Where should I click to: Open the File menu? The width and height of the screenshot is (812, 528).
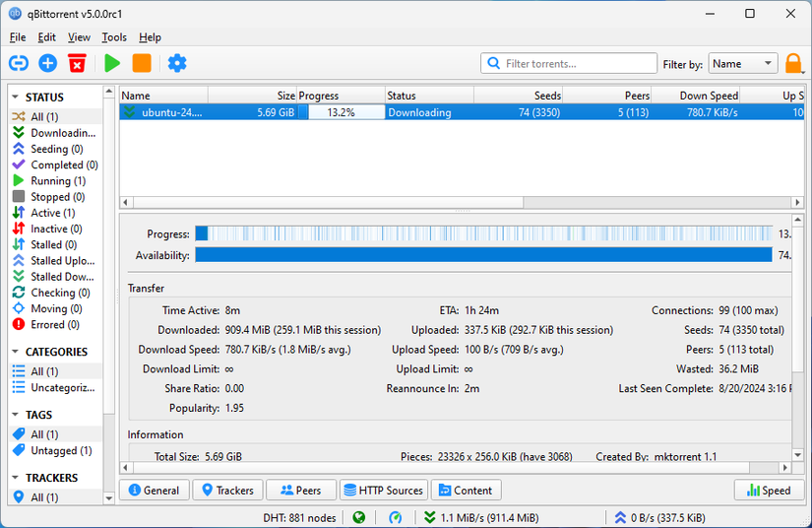pos(18,37)
